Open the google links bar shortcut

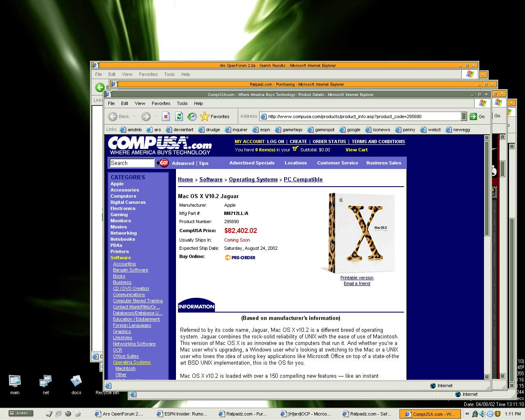(350, 130)
